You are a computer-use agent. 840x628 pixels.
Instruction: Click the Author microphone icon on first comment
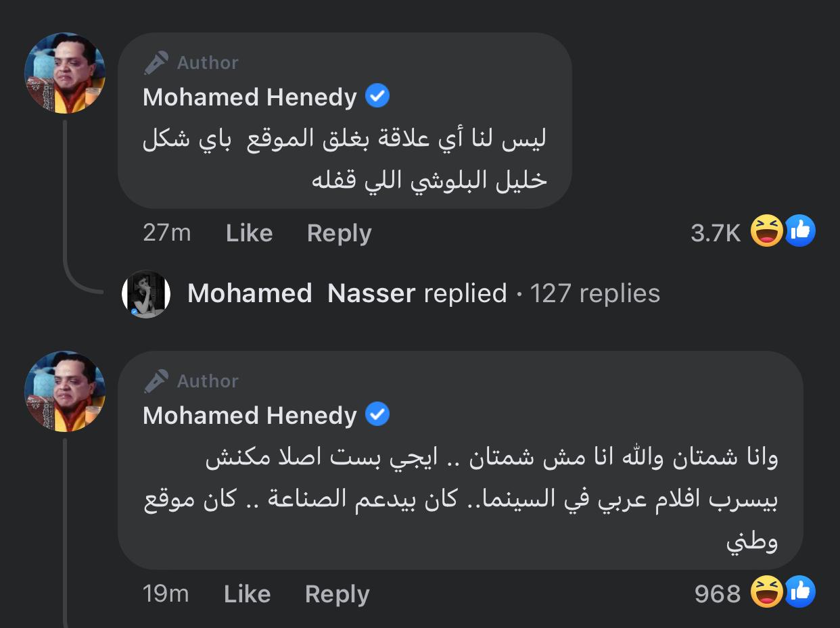point(156,63)
